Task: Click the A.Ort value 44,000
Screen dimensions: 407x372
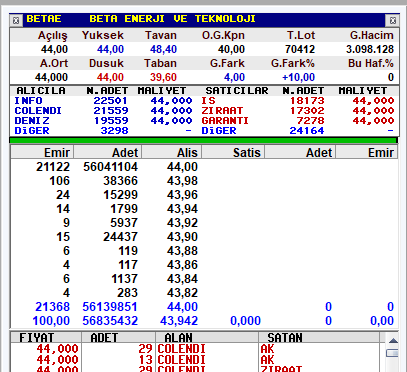Action: (x=51, y=77)
